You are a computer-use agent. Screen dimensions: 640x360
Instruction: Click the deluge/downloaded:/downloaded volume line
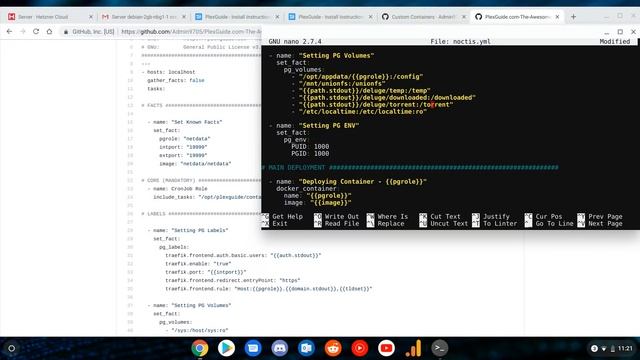tap(384, 98)
